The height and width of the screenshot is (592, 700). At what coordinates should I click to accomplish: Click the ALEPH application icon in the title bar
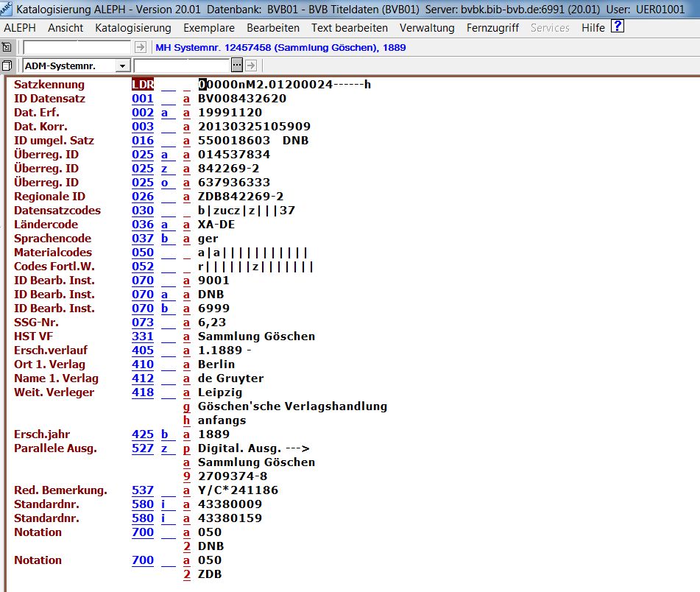click(x=7, y=8)
